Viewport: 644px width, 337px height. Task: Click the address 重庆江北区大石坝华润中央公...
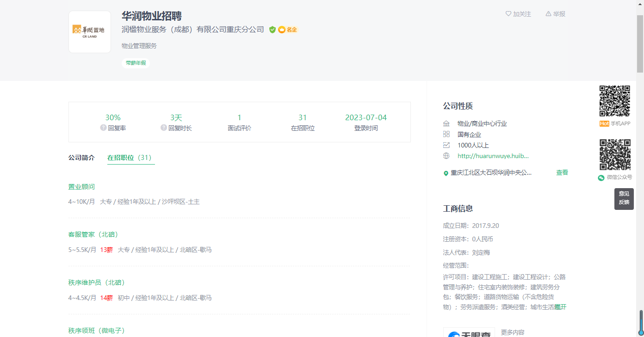point(491,172)
